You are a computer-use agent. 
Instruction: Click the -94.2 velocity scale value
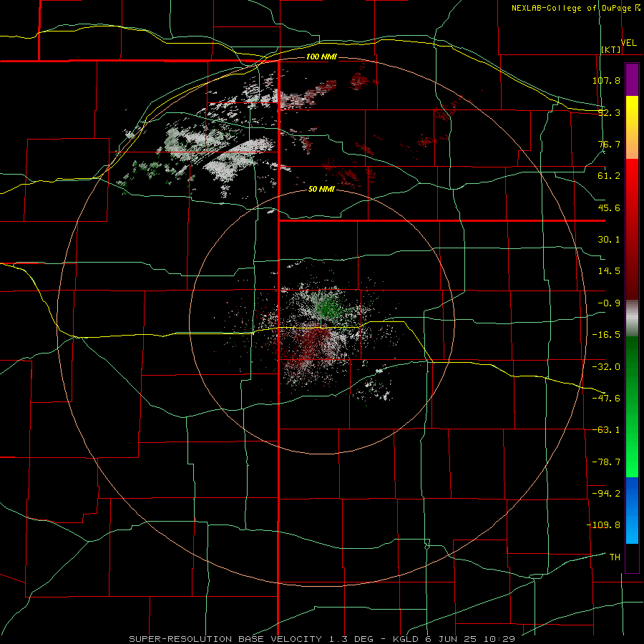[606, 493]
